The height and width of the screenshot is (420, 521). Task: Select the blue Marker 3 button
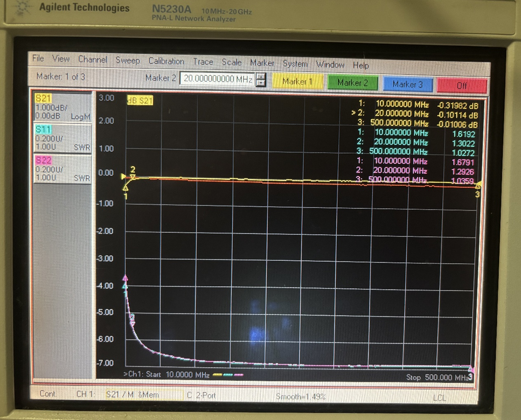point(407,84)
